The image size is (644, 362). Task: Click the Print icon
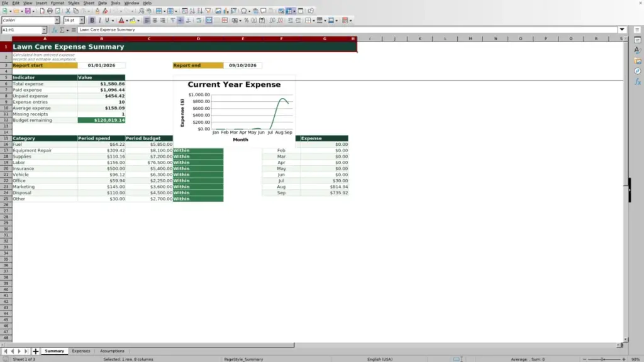(x=50, y=11)
